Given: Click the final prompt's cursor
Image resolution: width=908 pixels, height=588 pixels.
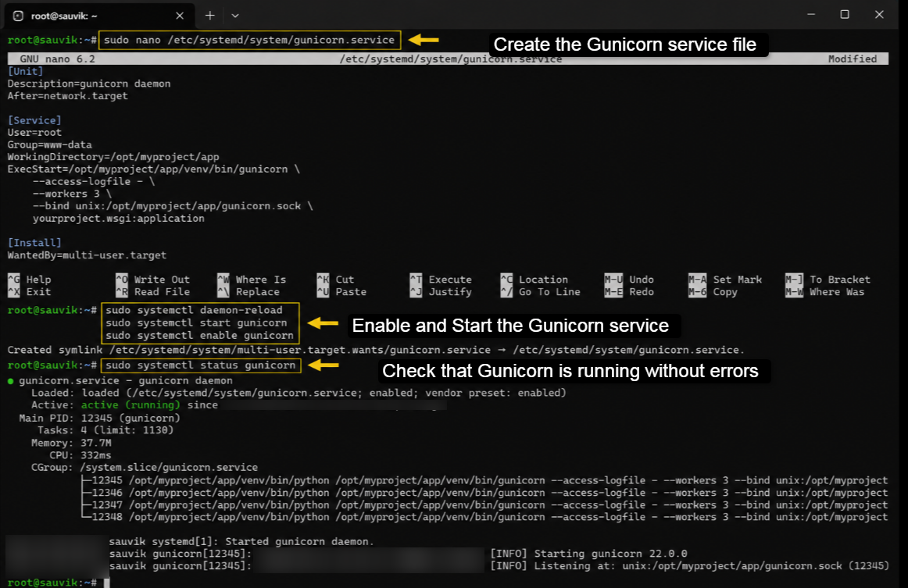Looking at the screenshot, I should (106, 583).
